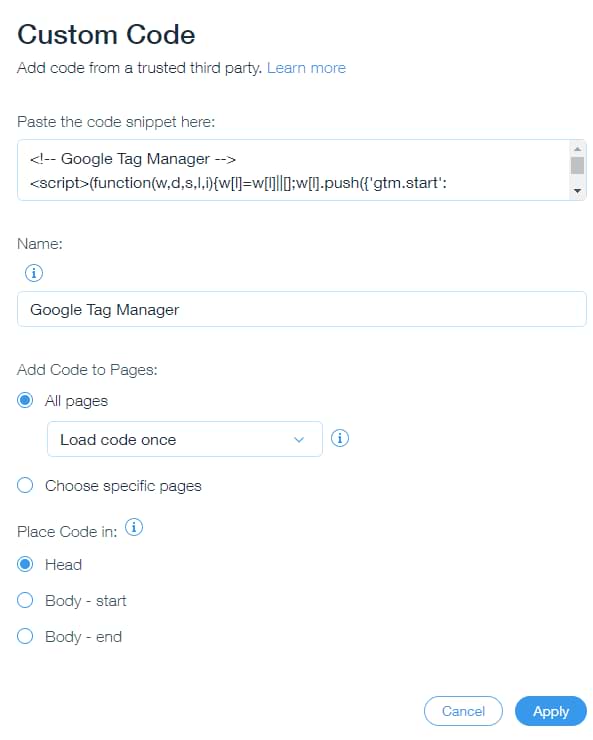Screen dimensions: 593x740
Task: Click the scroll up arrow in code snippet box
Action: (577, 149)
